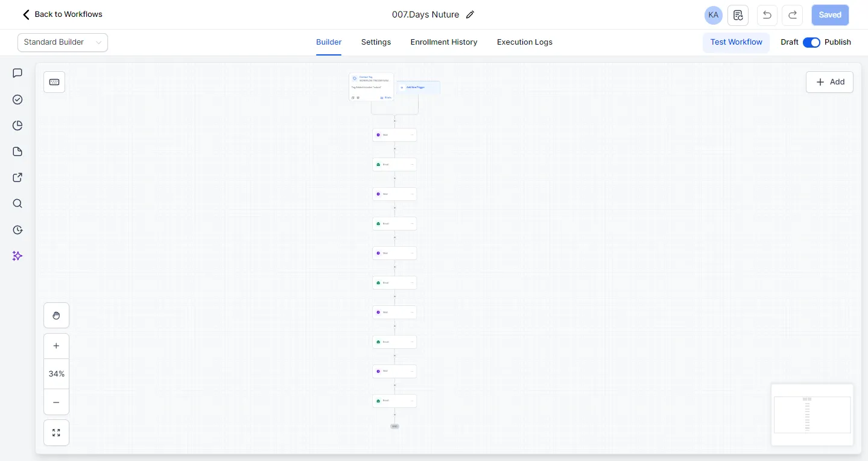The width and height of the screenshot is (868, 461).
Task: Undo the last workflow change
Action: (767, 15)
